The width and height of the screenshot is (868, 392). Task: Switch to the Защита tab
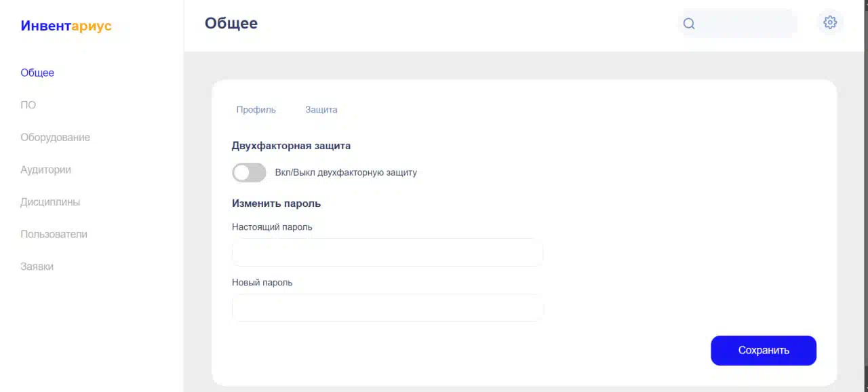point(321,109)
